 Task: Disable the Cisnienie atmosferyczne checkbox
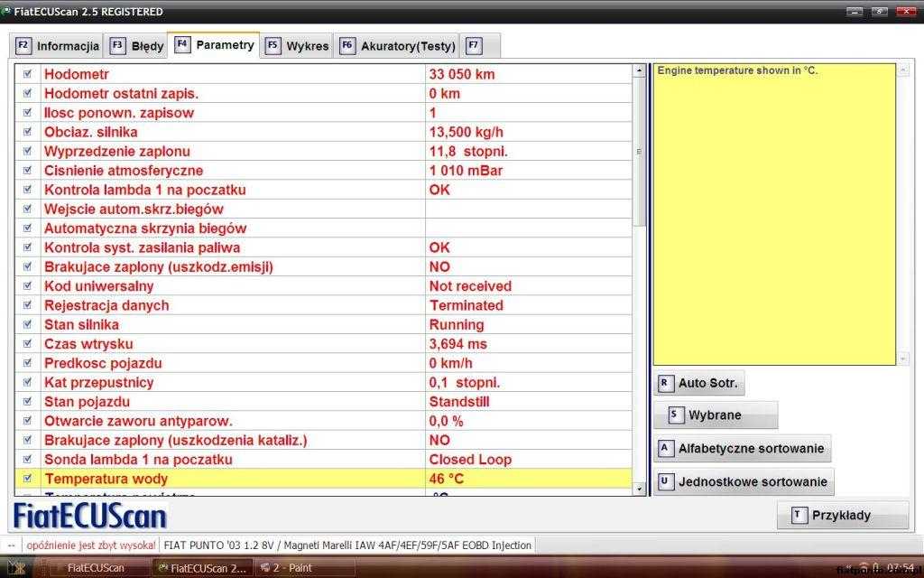(x=27, y=171)
